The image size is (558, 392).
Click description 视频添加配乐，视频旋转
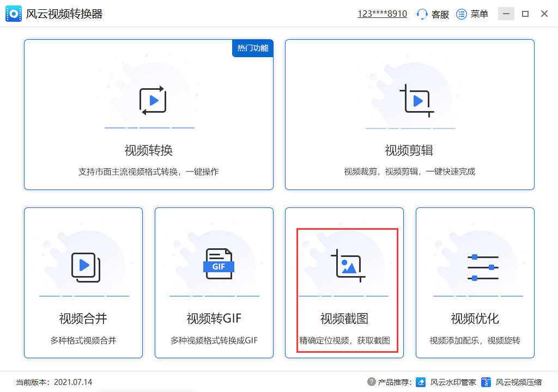tap(475, 340)
